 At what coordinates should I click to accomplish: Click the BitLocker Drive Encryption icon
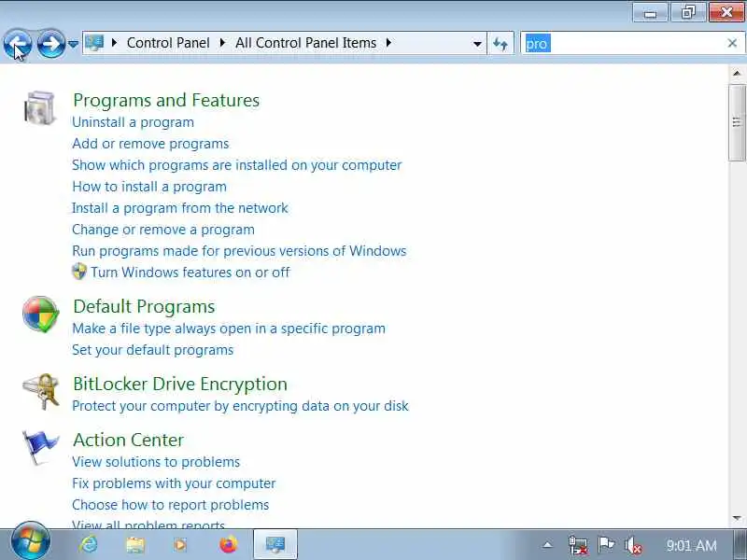tap(41, 391)
